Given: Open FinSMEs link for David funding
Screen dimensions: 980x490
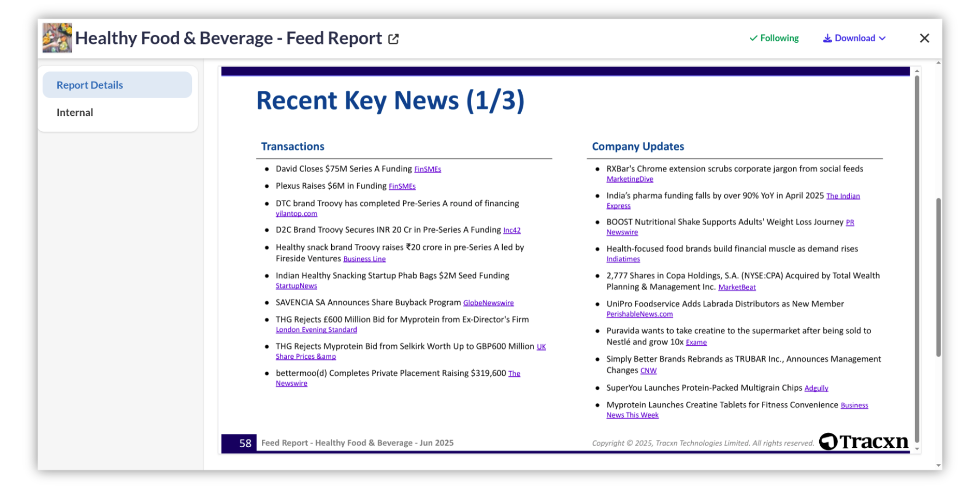Looking at the screenshot, I should tap(427, 169).
